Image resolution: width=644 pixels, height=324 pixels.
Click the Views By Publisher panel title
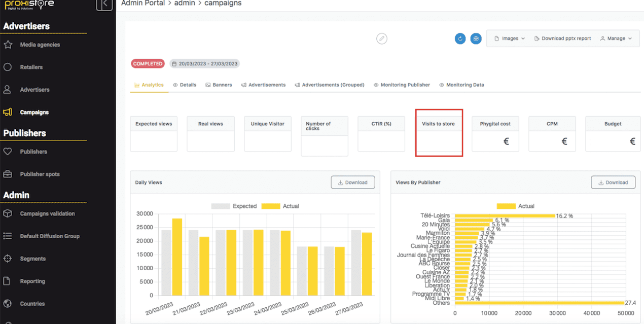[418, 183]
